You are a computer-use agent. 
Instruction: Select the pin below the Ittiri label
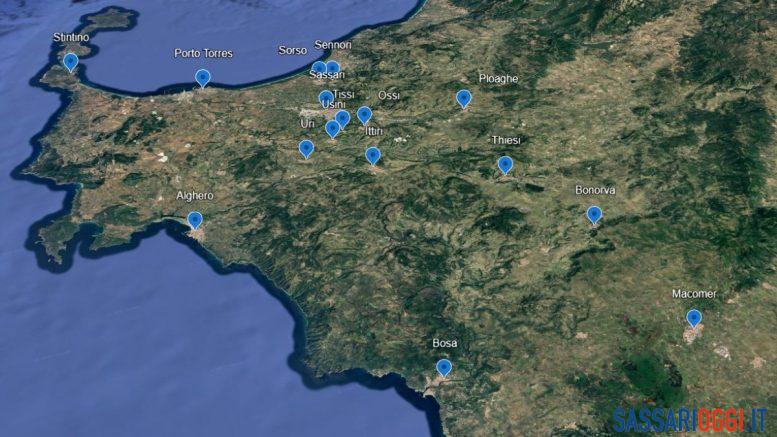click(x=373, y=156)
